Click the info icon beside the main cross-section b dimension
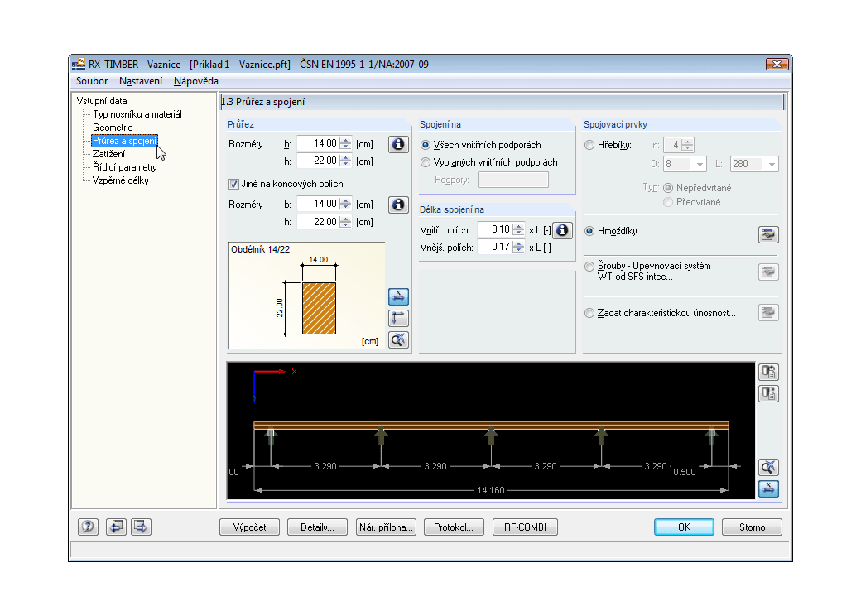Screen dimensions: 861x616 coord(398,144)
